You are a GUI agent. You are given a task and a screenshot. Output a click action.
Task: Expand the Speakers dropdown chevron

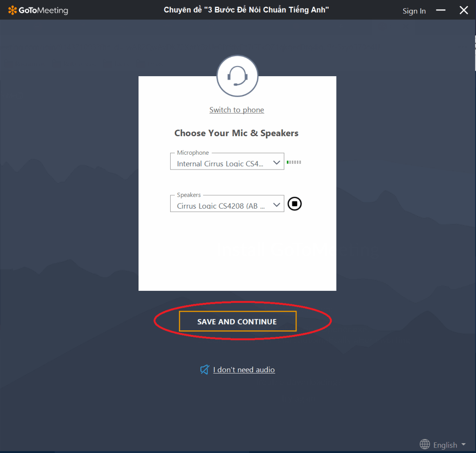276,205
